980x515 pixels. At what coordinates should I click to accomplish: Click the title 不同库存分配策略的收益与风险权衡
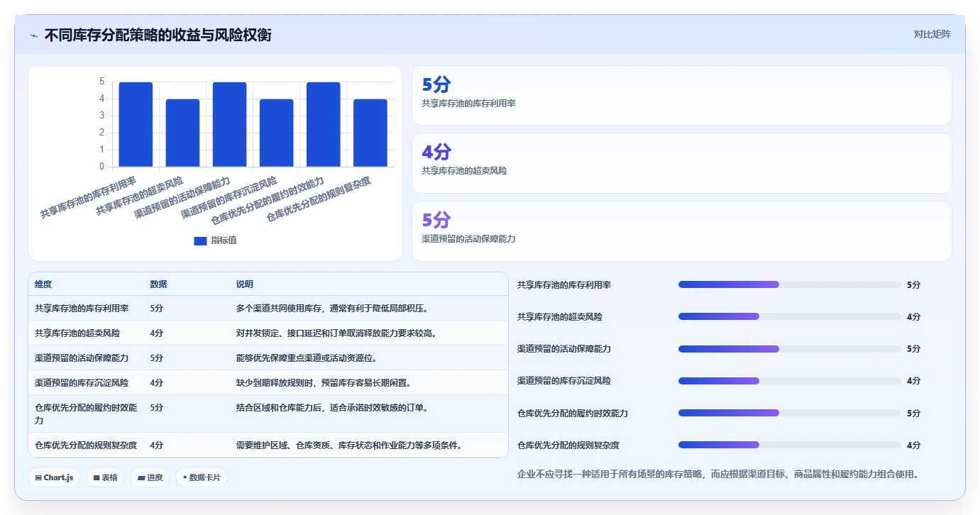(158, 35)
